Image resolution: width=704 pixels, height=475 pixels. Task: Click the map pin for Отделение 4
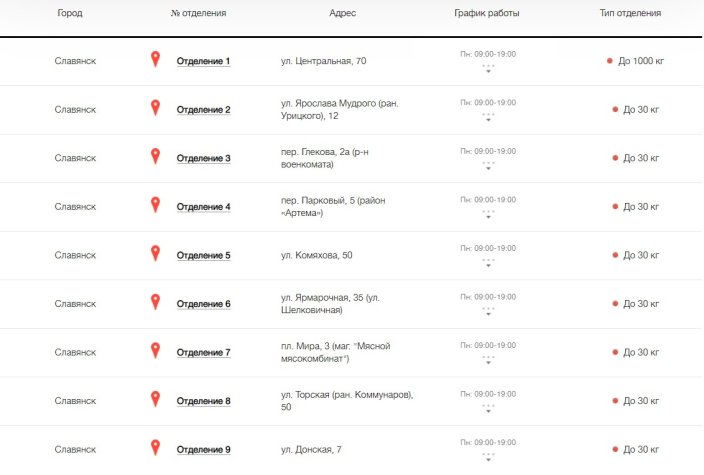[x=155, y=205]
